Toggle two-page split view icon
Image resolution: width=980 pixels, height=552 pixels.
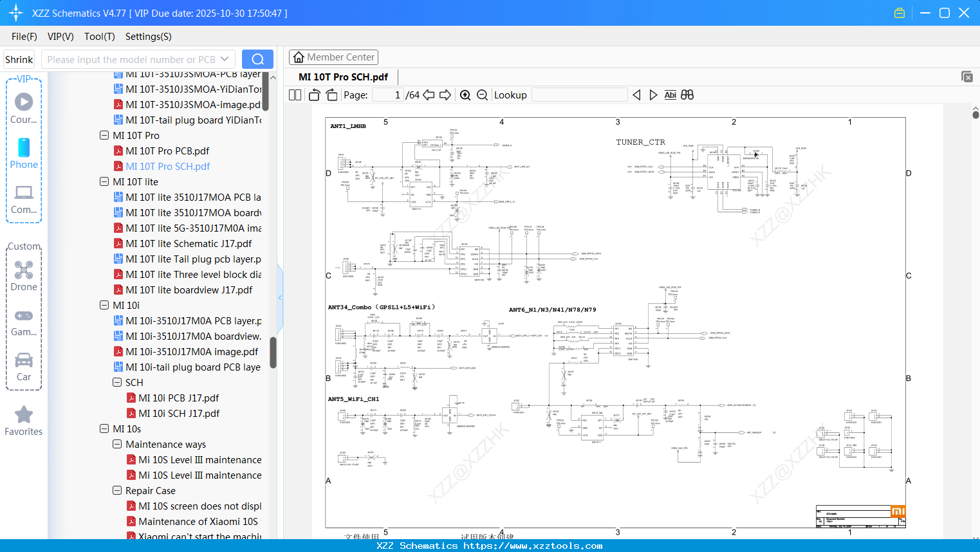tap(295, 95)
